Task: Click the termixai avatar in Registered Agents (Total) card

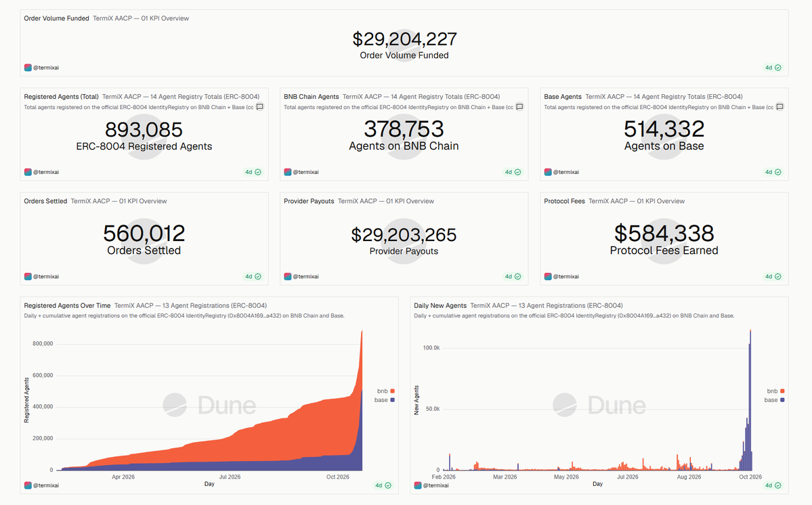Action: (28, 173)
